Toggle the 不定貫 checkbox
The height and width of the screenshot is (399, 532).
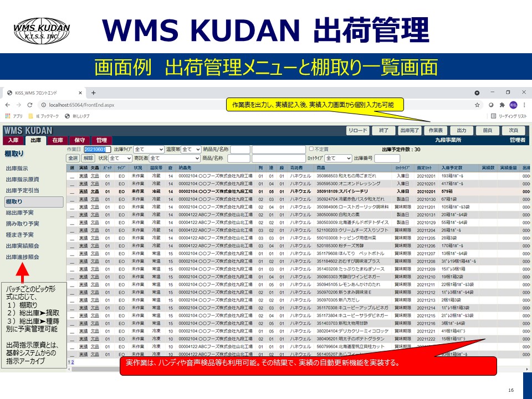311,149
